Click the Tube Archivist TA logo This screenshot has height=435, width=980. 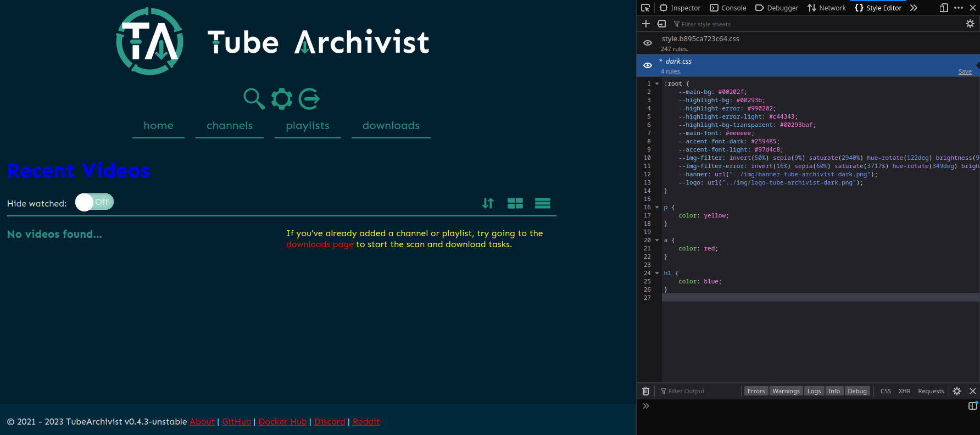click(150, 42)
